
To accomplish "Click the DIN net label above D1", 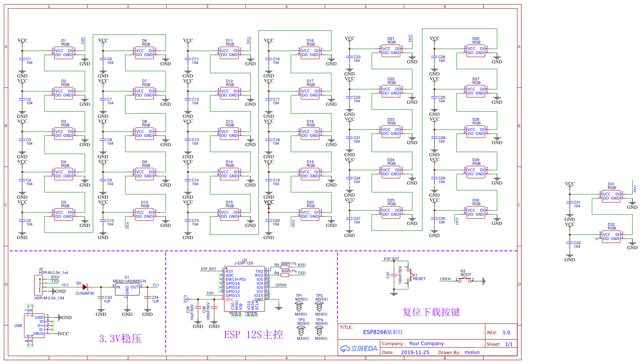I will tap(83, 40).
